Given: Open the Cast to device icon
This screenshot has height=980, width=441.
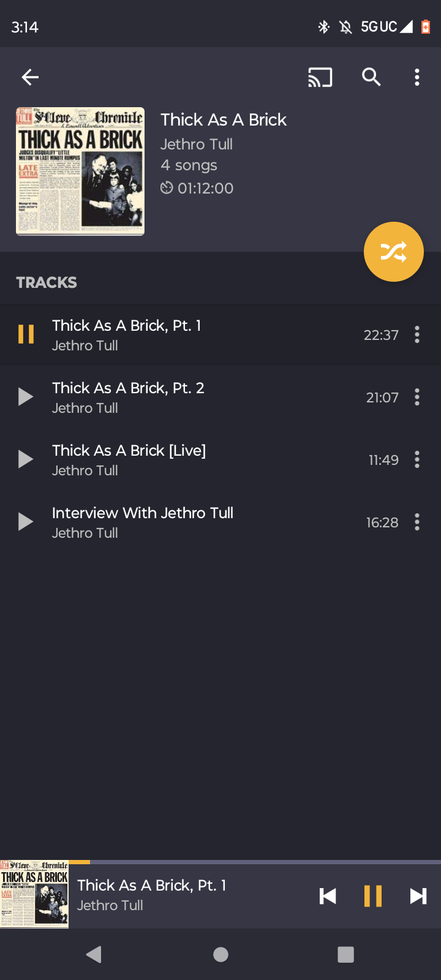Looking at the screenshot, I should (320, 77).
